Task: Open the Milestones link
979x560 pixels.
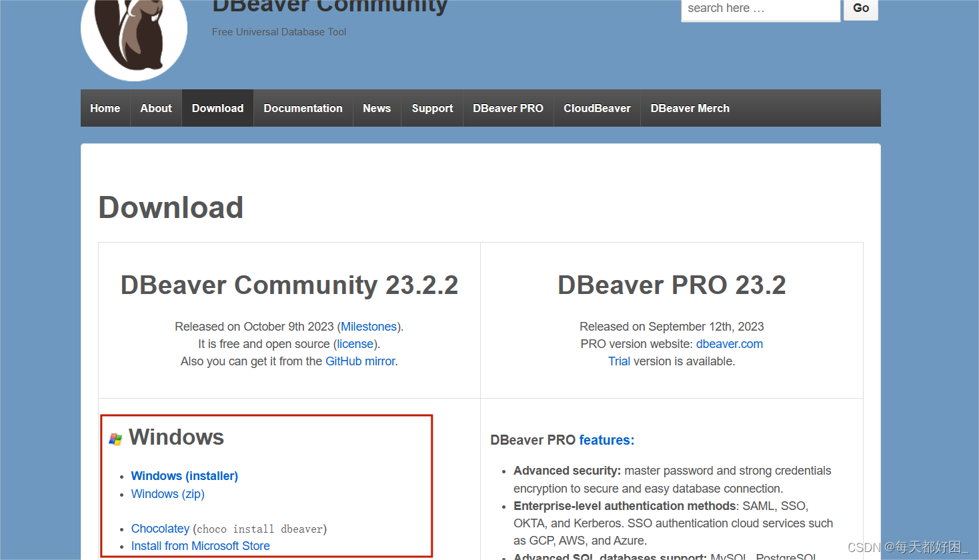Action: (369, 326)
